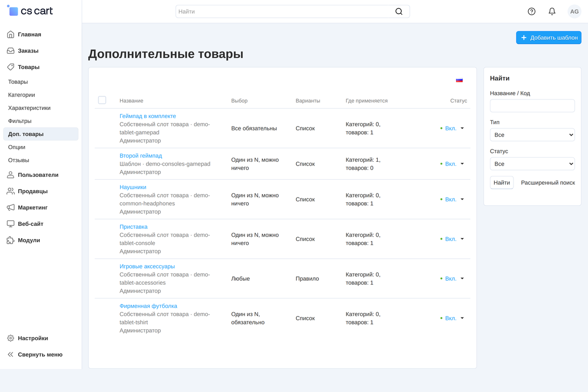Open the Наушники link

pos(133,187)
